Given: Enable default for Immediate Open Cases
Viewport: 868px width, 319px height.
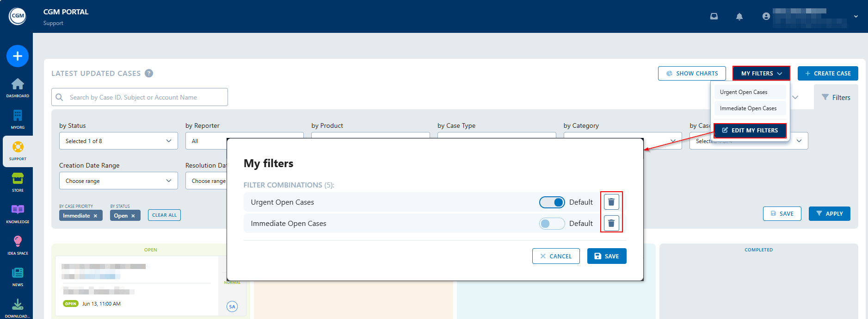Looking at the screenshot, I should click(552, 224).
